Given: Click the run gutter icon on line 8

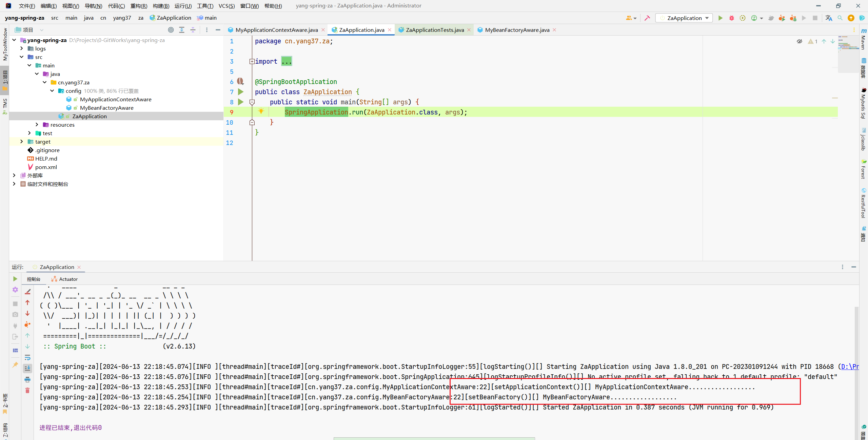Looking at the screenshot, I should (x=241, y=102).
